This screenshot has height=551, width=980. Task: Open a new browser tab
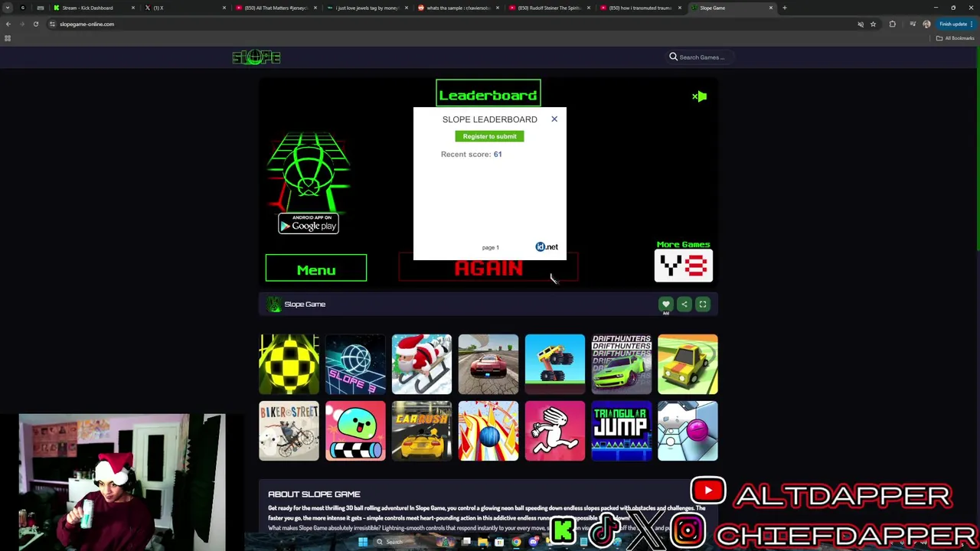[x=784, y=8]
